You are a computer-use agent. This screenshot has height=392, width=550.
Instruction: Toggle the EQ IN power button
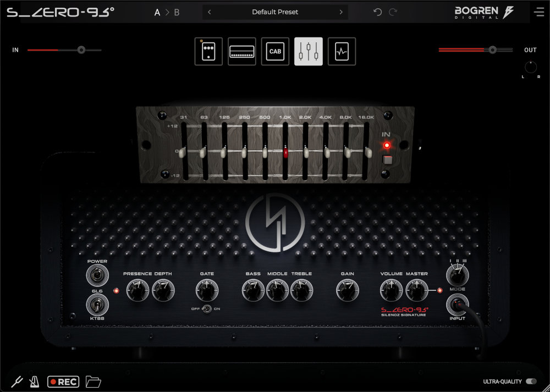[387, 161]
